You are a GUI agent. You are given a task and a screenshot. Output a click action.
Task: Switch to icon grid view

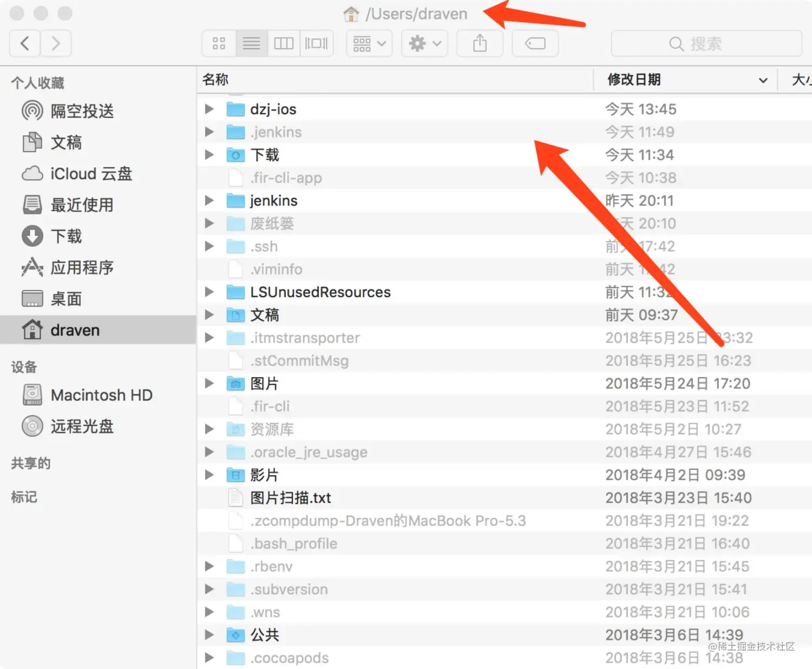point(219,43)
